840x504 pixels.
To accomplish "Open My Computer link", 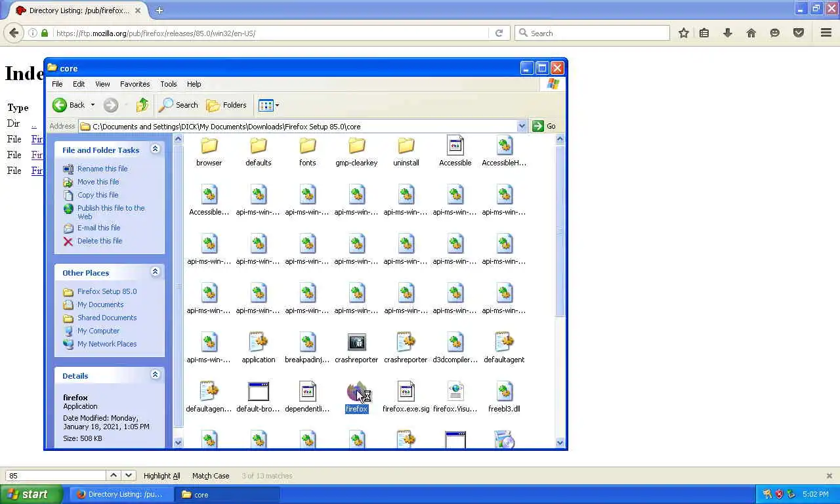I will click(x=98, y=331).
